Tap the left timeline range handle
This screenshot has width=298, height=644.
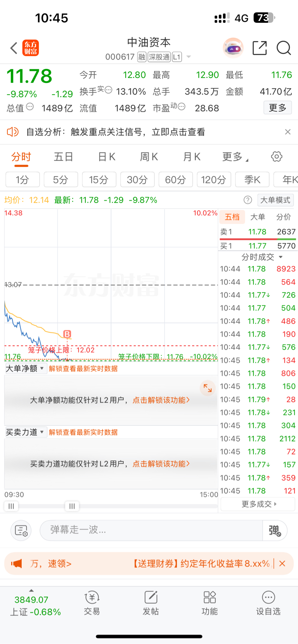pos(11,506)
